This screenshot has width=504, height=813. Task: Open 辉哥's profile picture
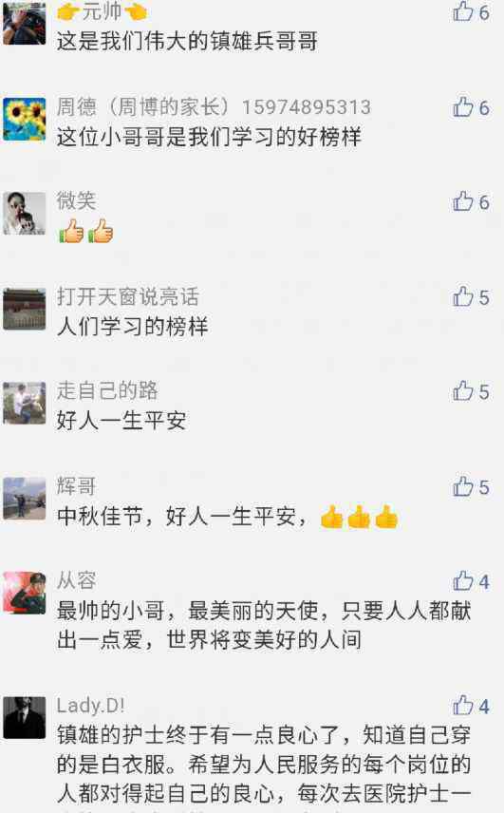(25, 499)
